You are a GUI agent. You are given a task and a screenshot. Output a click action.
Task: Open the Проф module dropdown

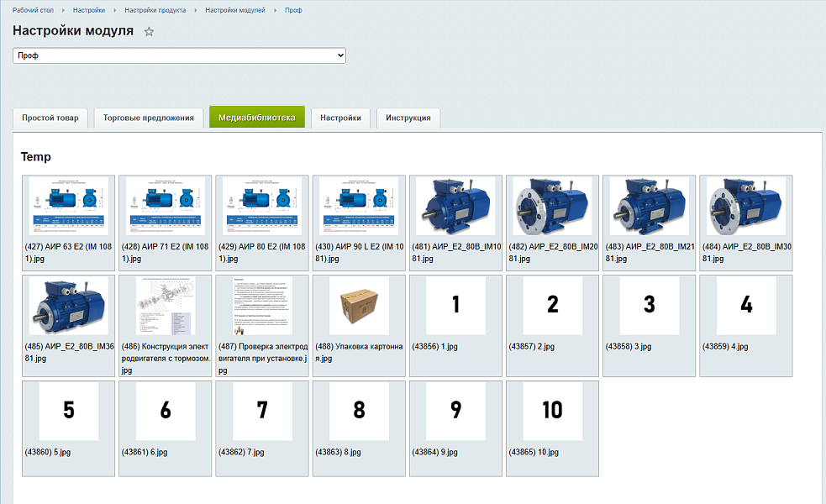[x=179, y=55]
